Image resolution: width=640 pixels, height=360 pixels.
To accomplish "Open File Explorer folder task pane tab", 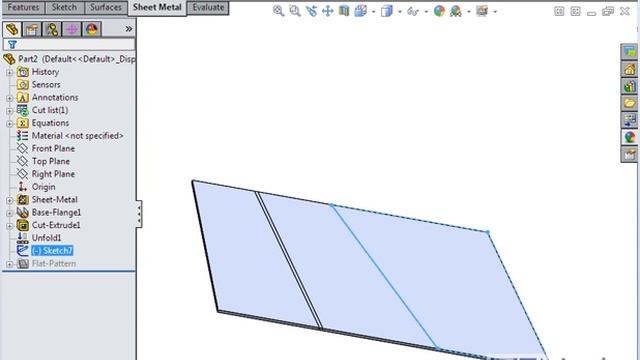I will click(x=629, y=103).
